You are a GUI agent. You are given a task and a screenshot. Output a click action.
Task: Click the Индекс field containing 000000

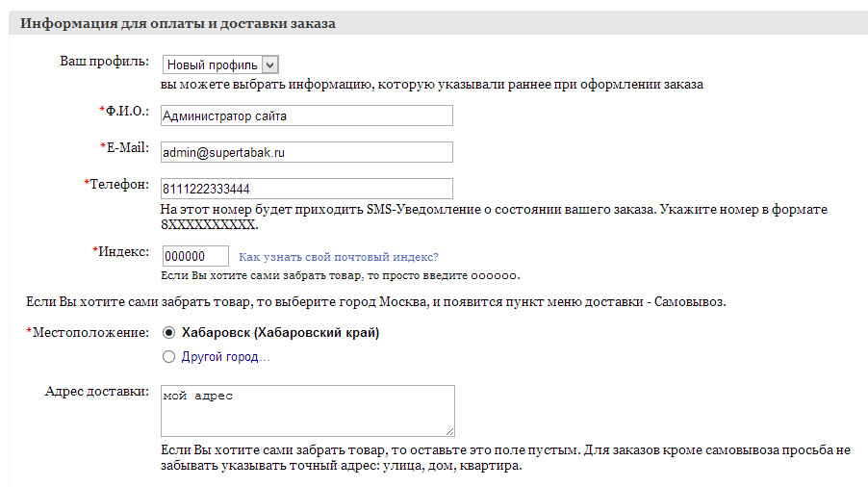[195, 256]
